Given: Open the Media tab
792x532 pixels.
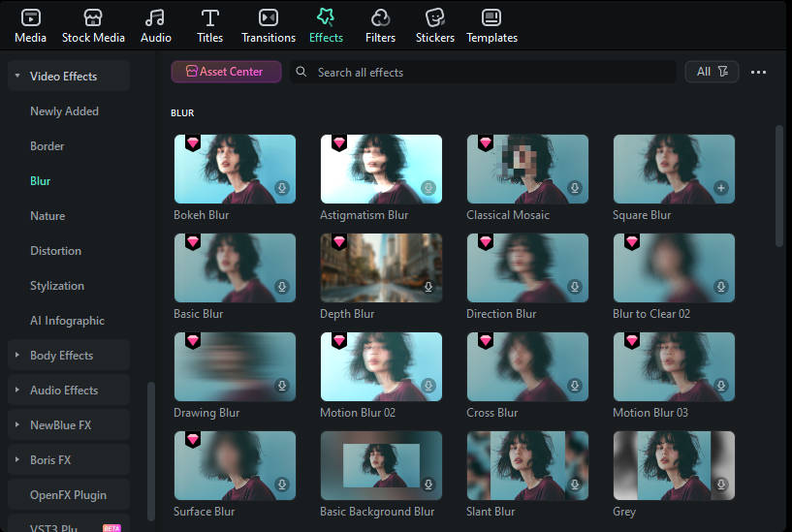Looking at the screenshot, I should click(x=30, y=26).
